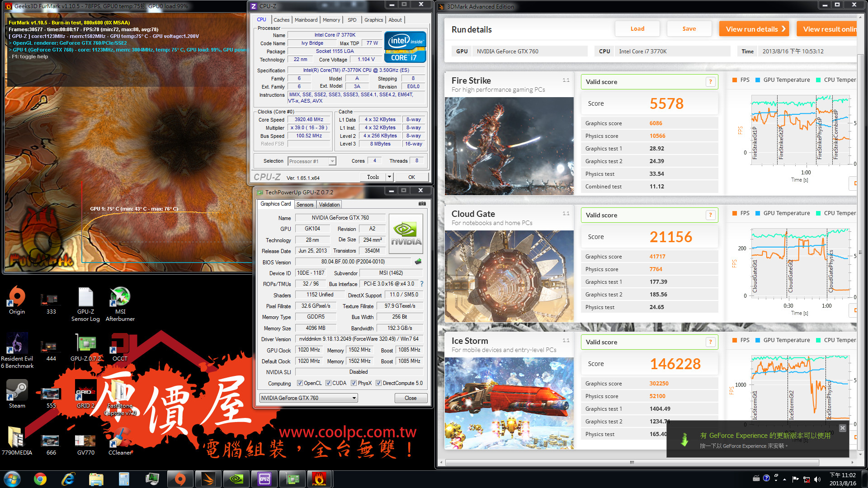Switch to the Mainboard tab in CPU-Z
This screenshot has width=868, height=488.
(306, 20)
